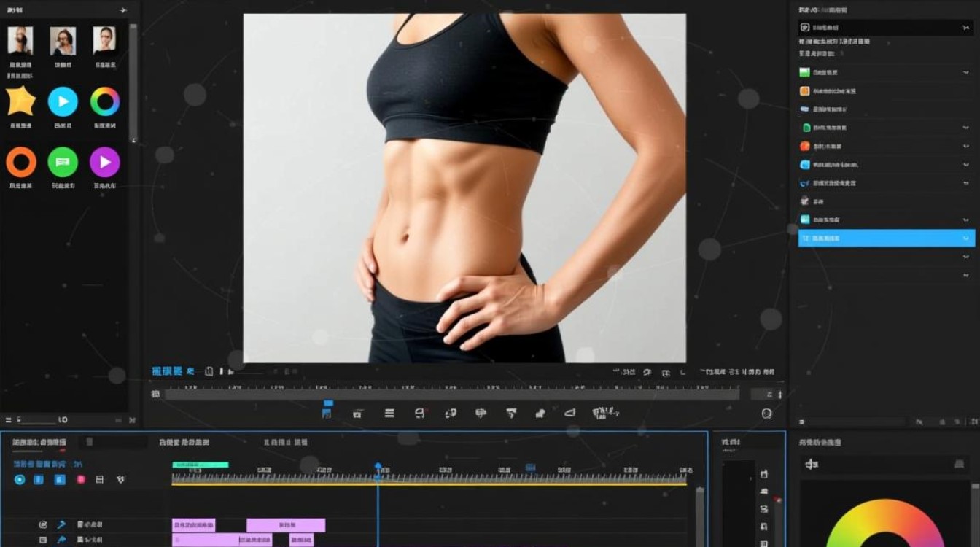Switch to the second tab of the timeline panel
The width and height of the screenshot is (980, 547).
[x=184, y=442]
